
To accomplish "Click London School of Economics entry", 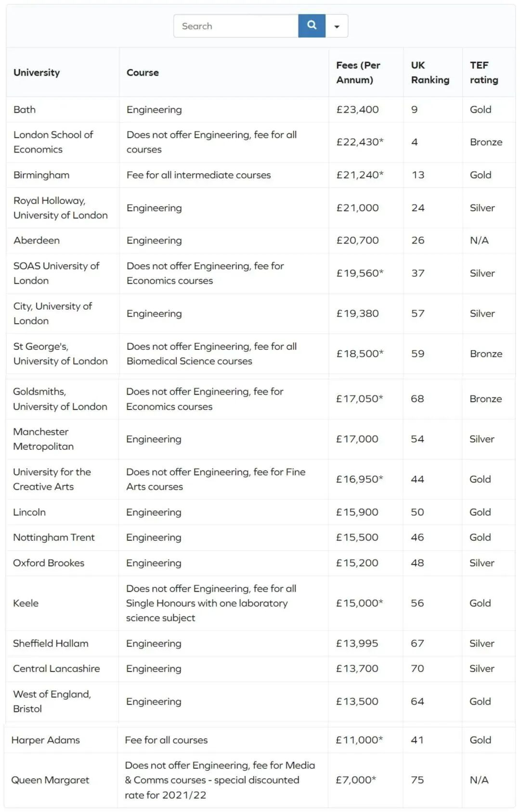I will click(x=53, y=142).
